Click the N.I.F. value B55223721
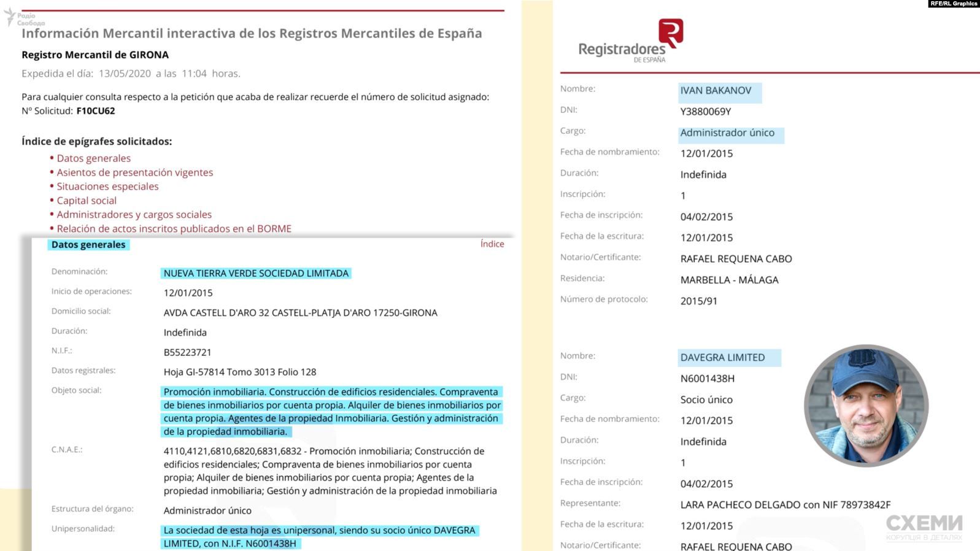Viewport: 980px width, 551px height. (x=187, y=352)
